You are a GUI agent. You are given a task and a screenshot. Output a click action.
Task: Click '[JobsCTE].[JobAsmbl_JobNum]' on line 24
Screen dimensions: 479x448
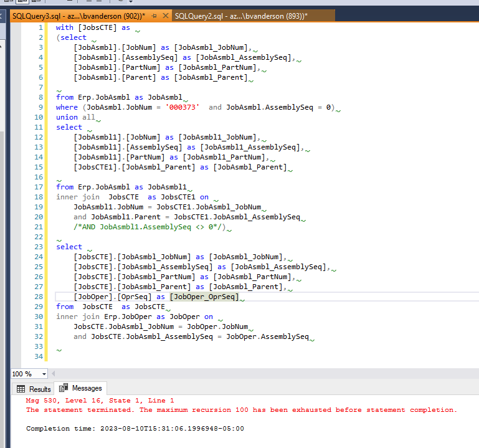click(132, 257)
